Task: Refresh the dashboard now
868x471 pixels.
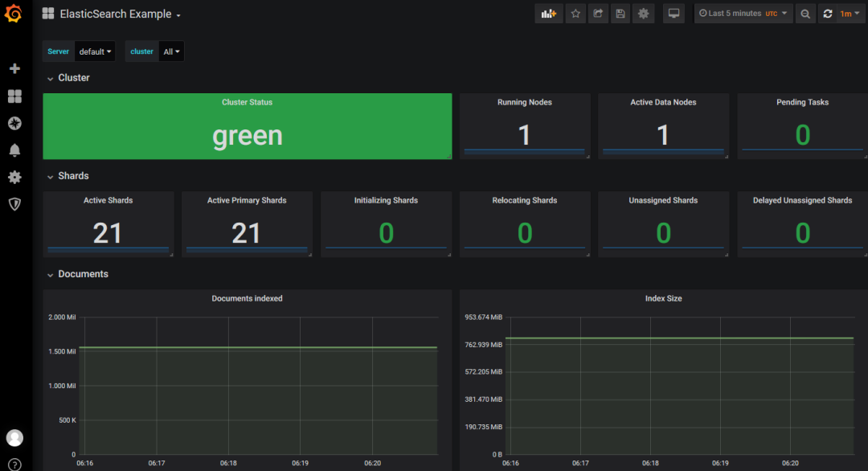Action: coord(828,14)
